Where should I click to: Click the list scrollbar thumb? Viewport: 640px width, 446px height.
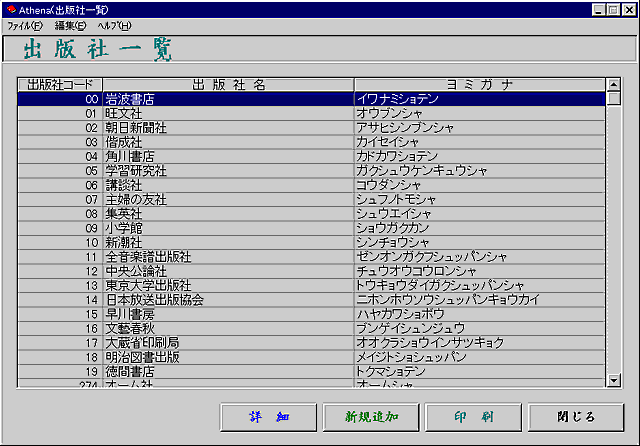coord(613,98)
